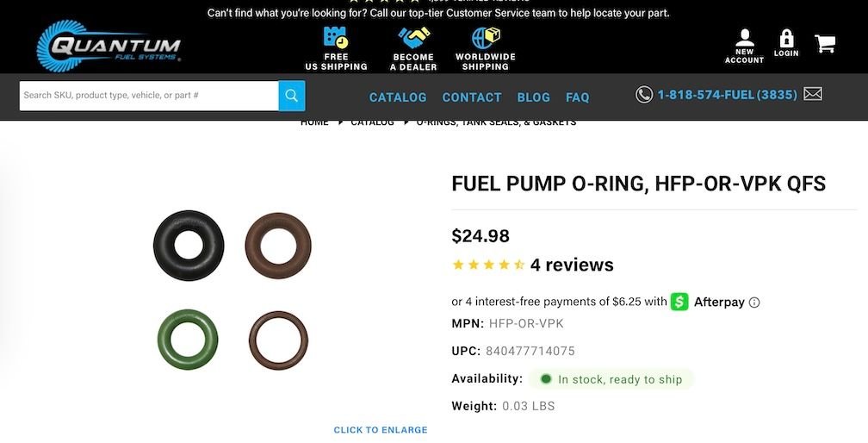
Task: Navigate to the Blog page
Action: tap(534, 97)
